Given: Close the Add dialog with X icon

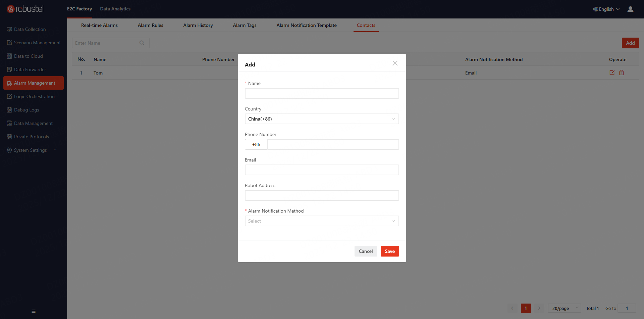Looking at the screenshot, I should (x=395, y=63).
